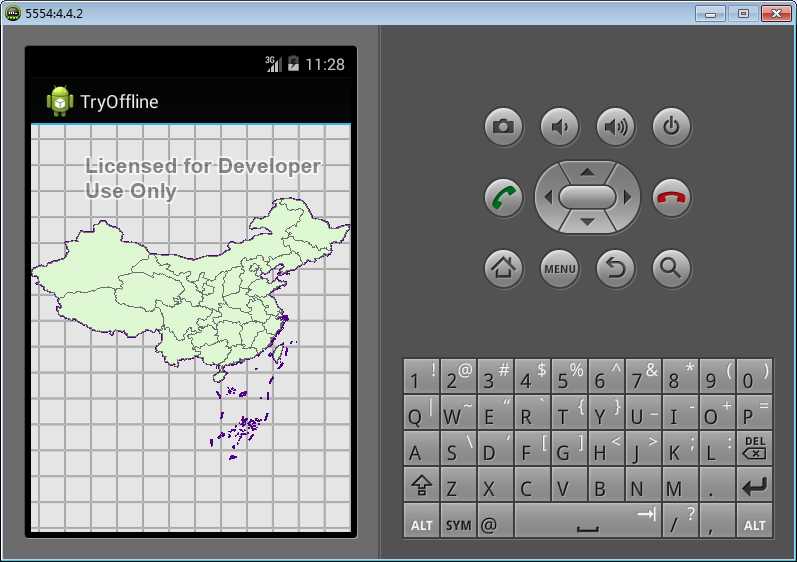Click the left ALT key
This screenshot has height=562, width=797.
point(421,520)
